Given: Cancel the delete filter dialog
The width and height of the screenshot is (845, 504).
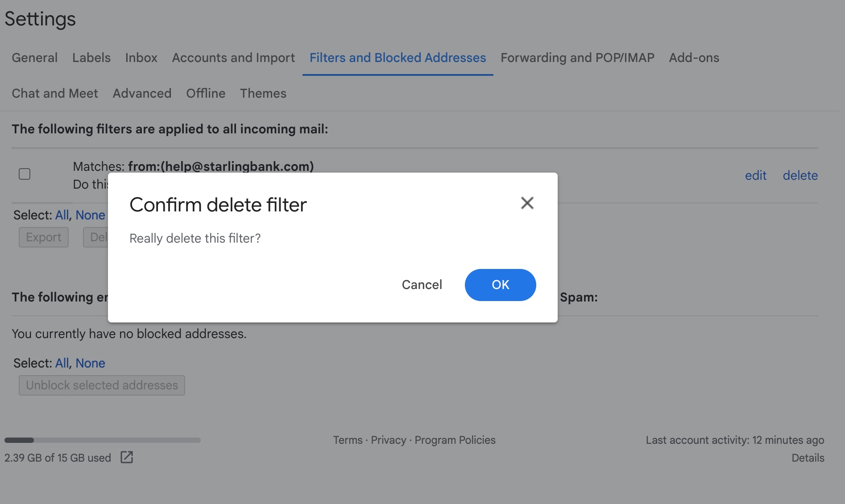Looking at the screenshot, I should [x=422, y=285].
